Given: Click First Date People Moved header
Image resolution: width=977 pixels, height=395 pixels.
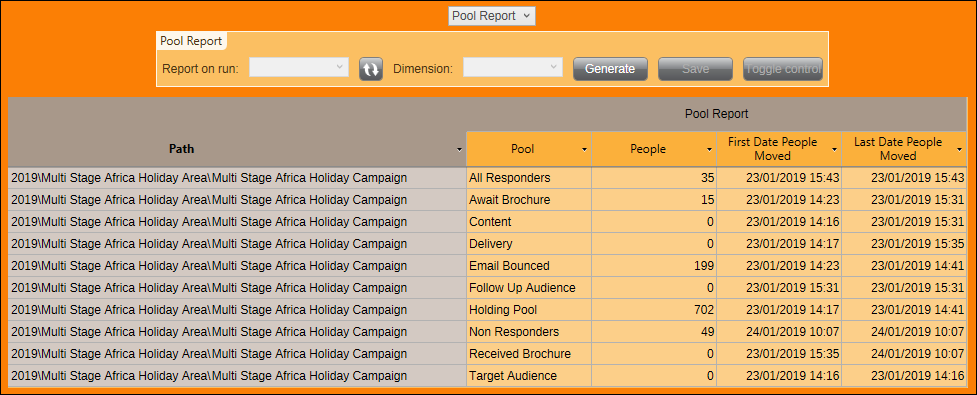Looking at the screenshot, I should (779, 149).
